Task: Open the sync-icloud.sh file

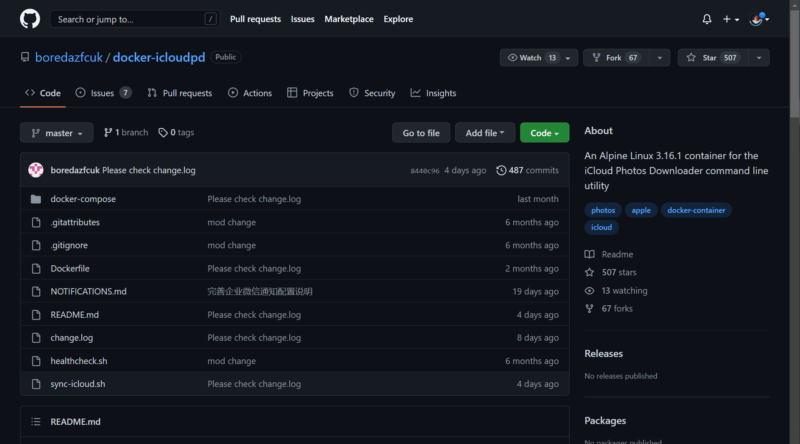Action: [78, 384]
